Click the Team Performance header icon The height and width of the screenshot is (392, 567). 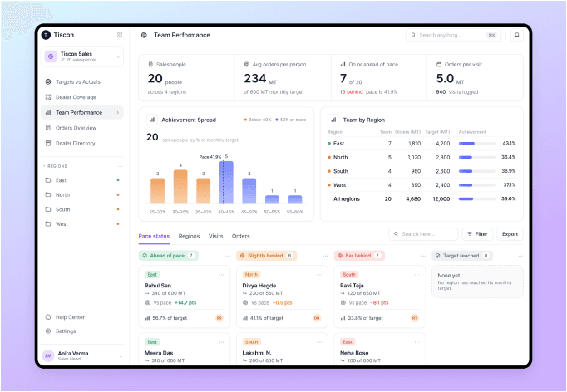pyautogui.click(x=144, y=35)
